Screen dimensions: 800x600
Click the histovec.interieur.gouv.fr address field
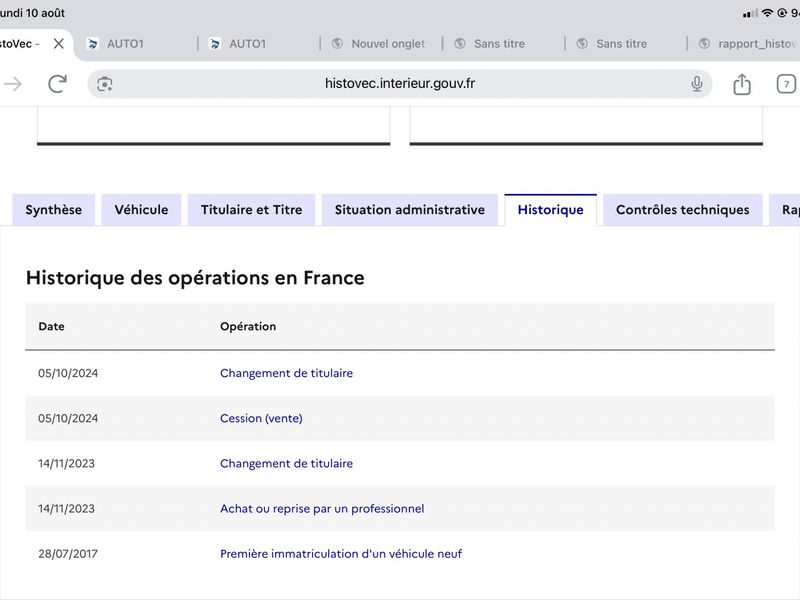pos(399,84)
